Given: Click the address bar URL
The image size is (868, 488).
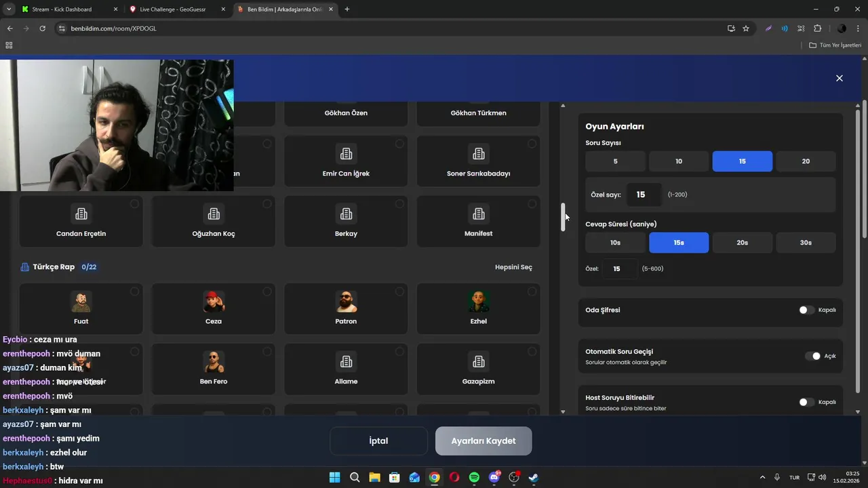Looking at the screenshot, I should coord(113,28).
